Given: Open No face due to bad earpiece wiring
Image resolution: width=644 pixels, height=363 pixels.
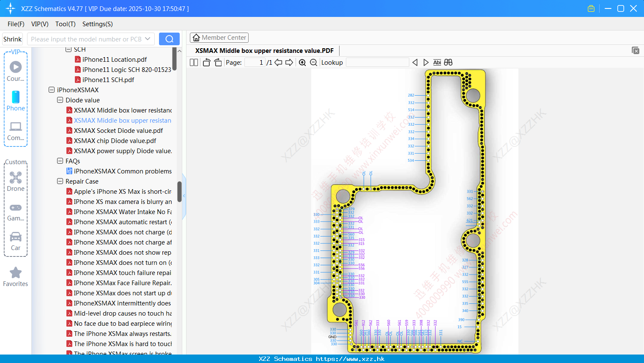Looking at the screenshot, I should click(119, 324).
